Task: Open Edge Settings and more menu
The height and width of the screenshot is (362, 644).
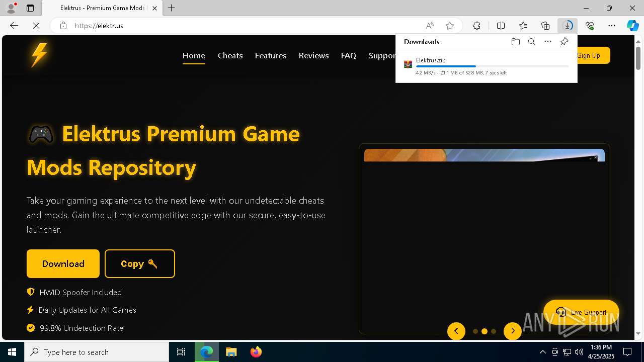Action: pyautogui.click(x=612, y=26)
